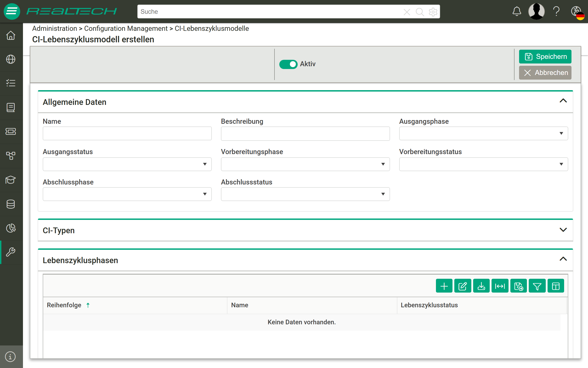The image size is (588, 368).
Task: Click the search magnifier icon
Action: click(420, 12)
